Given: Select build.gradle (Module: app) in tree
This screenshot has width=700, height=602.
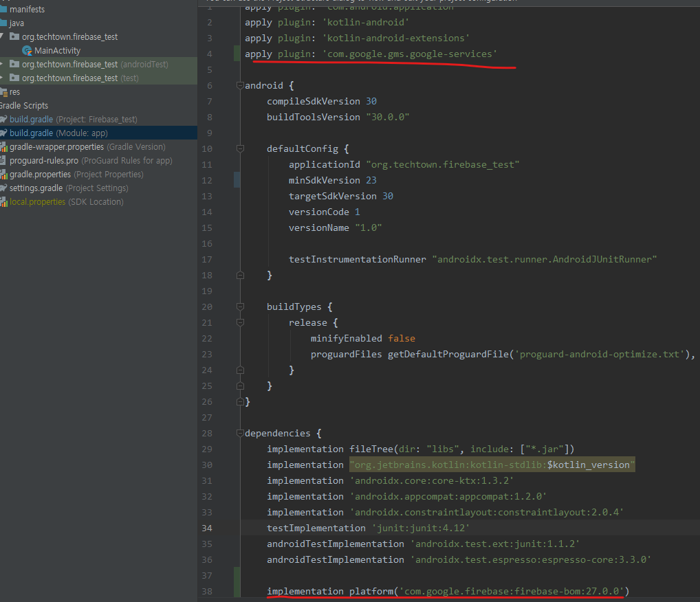Looking at the screenshot, I should click(x=58, y=133).
